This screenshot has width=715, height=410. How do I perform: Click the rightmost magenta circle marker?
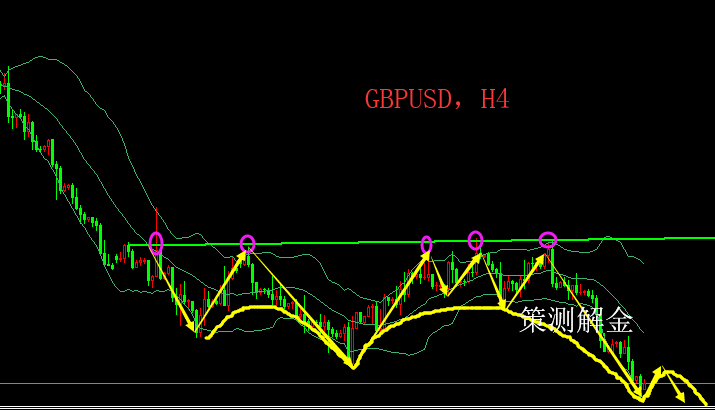548,239
